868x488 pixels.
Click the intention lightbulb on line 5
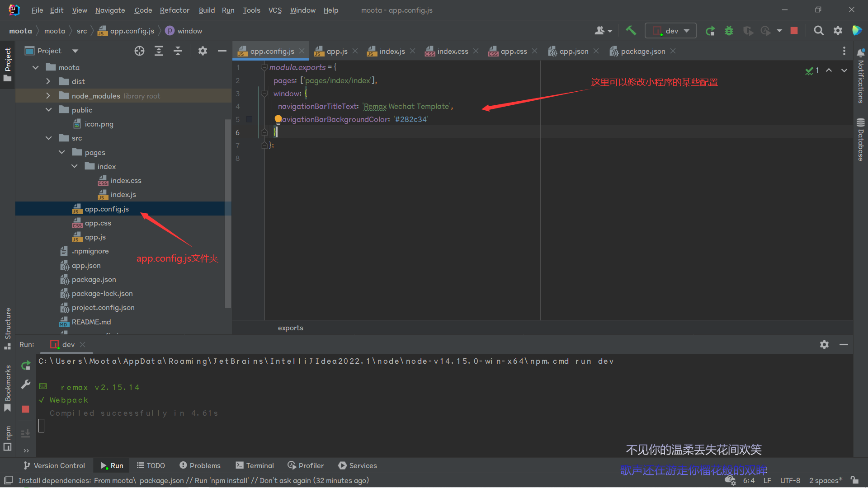click(x=278, y=119)
